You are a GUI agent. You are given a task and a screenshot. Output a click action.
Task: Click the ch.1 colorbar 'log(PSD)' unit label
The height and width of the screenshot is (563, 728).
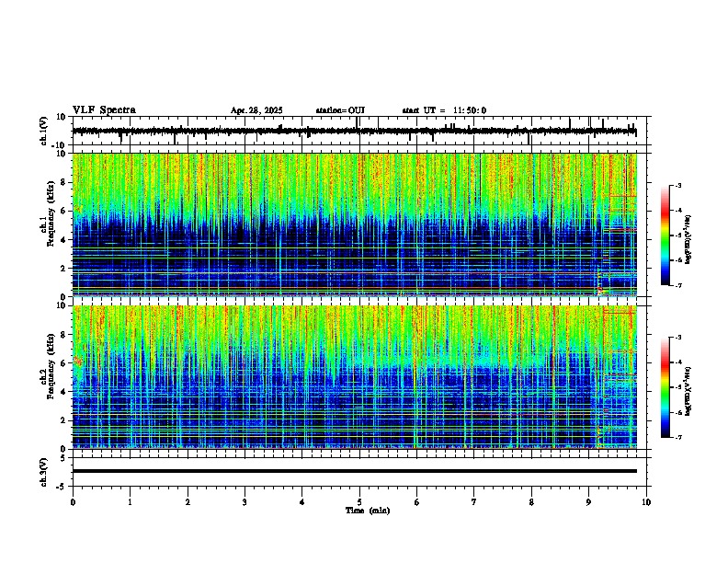click(x=688, y=239)
